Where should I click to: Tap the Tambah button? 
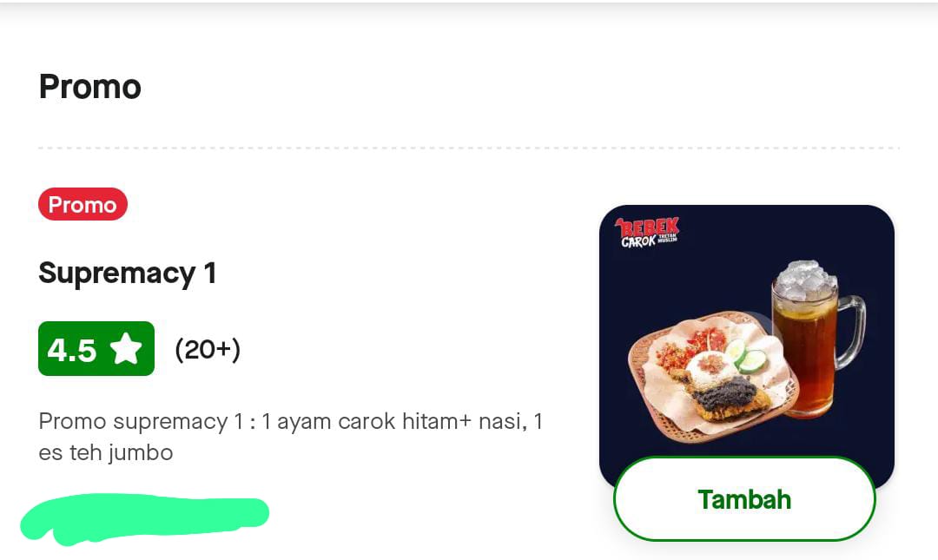(744, 499)
